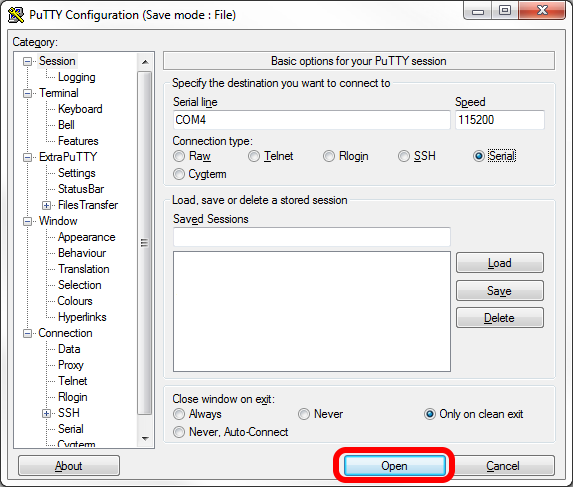Expand the SSH tree node

click(46, 414)
